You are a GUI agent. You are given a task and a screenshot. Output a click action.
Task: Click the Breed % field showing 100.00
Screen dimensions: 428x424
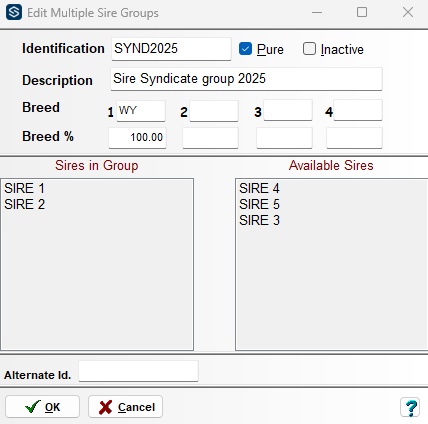[x=137, y=137]
